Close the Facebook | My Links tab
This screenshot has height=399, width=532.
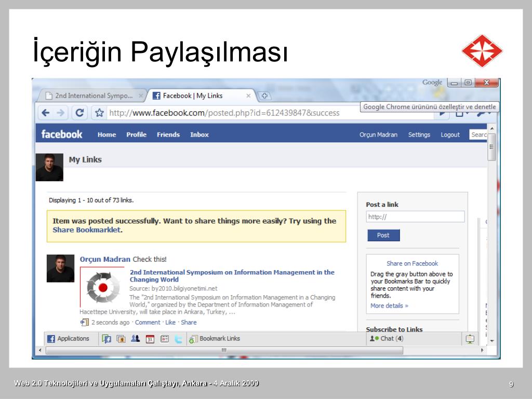coord(248,96)
